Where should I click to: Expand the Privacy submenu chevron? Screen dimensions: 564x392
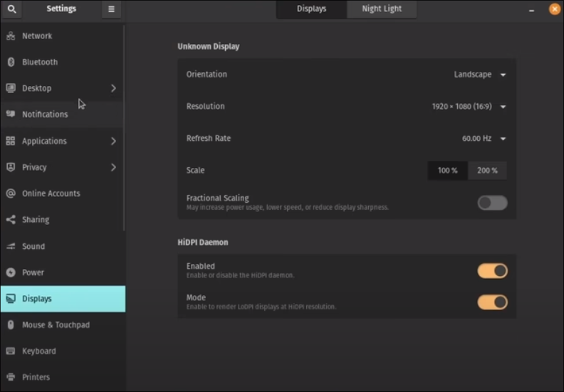[113, 167]
